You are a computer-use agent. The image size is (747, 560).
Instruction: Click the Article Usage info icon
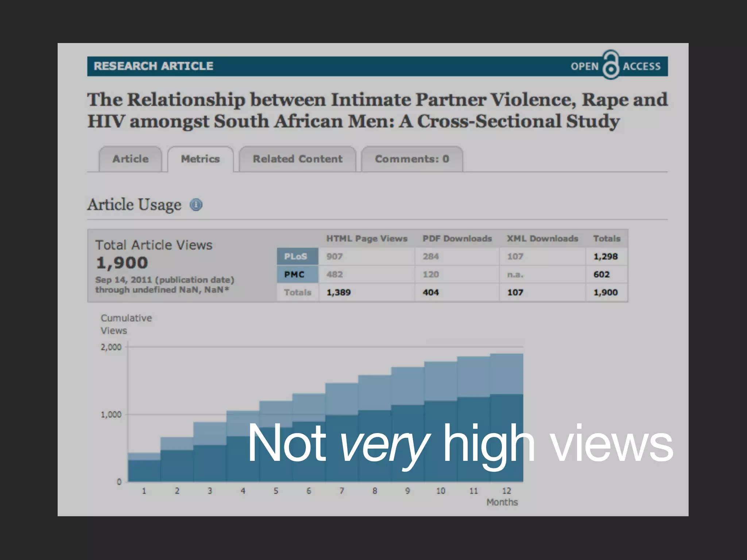coord(196,205)
